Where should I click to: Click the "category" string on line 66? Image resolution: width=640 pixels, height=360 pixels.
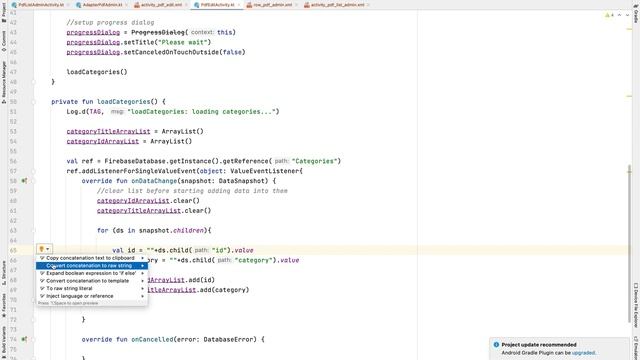[x=253, y=260]
